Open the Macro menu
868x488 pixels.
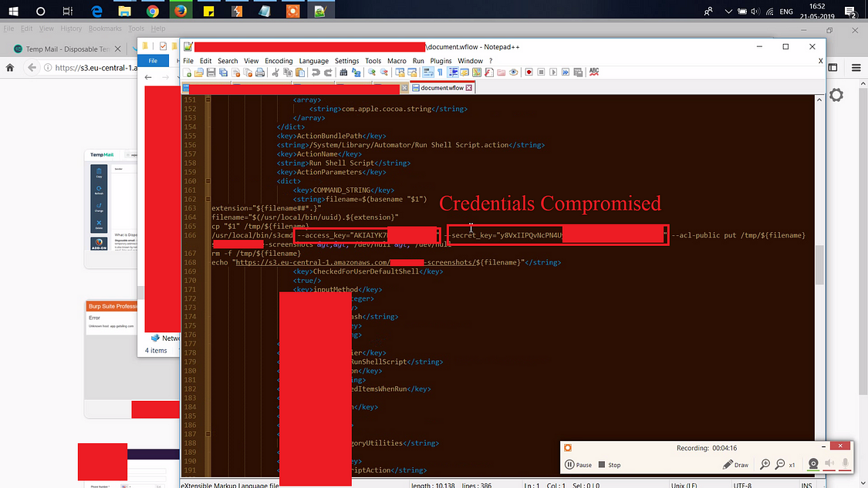pyautogui.click(x=397, y=61)
